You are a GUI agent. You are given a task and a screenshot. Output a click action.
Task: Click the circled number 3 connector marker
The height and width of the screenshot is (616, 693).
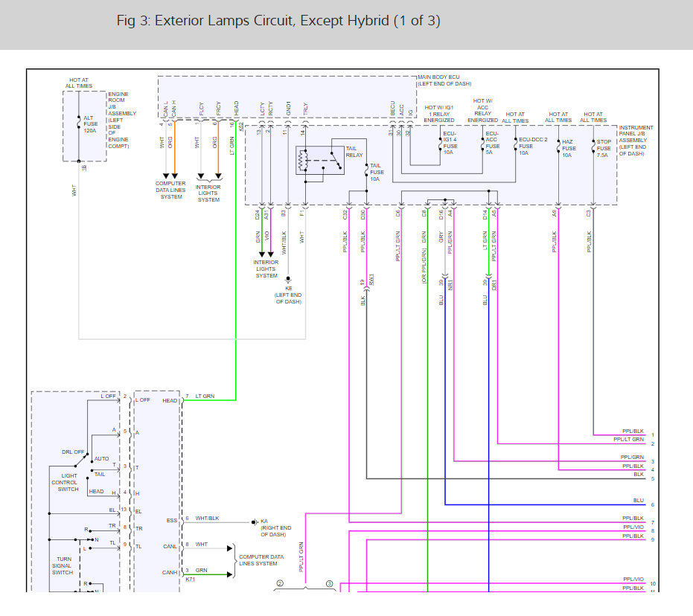pos(329,583)
